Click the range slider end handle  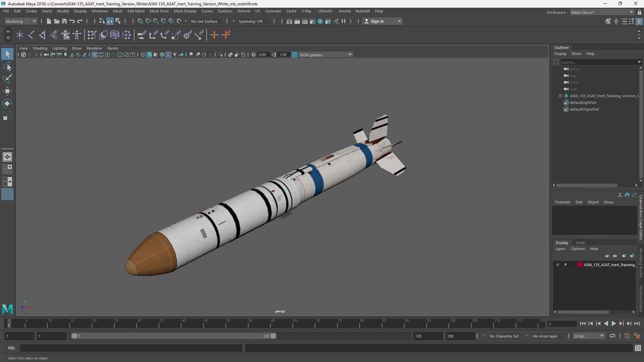click(x=273, y=336)
